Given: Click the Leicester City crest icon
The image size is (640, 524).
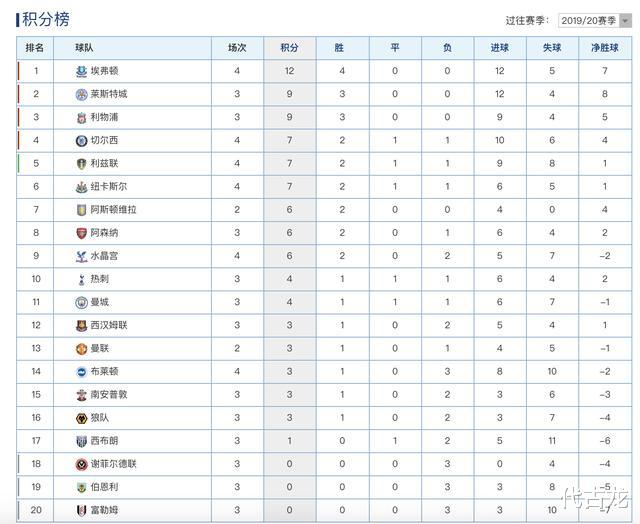Looking at the screenshot, I should [82, 94].
